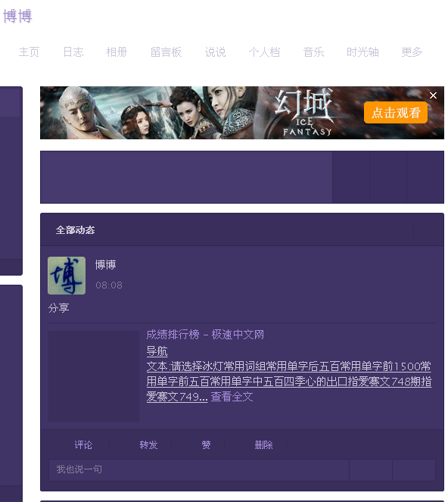This screenshot has width=448, height=502.
Task: Click the 点击观看 orange button
Action: pyautogui.click(x=396, y=113)
